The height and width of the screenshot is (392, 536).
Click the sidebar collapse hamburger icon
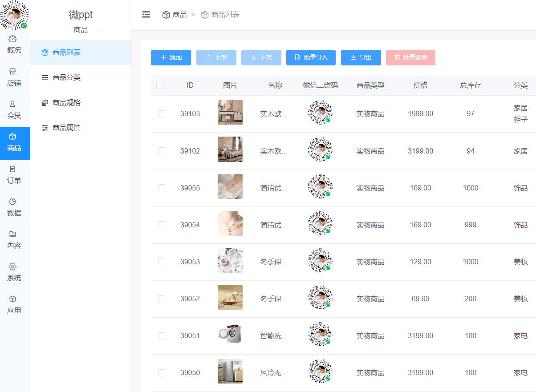point(146,15)
